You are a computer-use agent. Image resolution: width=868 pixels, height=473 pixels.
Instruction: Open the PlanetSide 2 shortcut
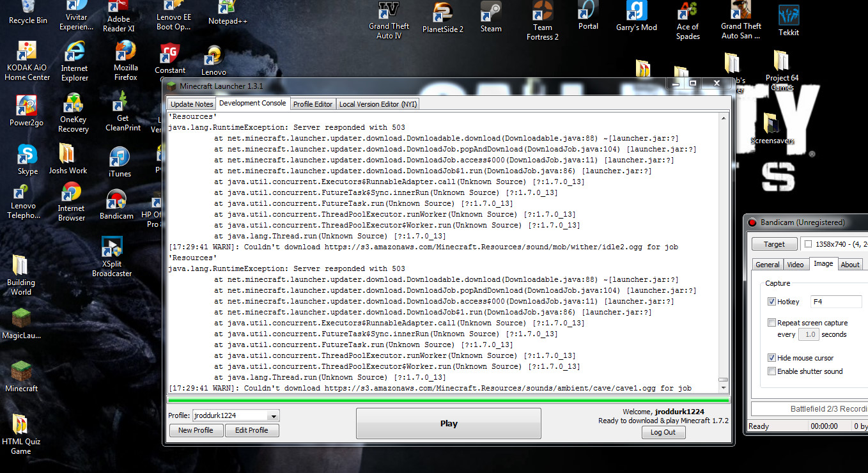click(443, 19)
